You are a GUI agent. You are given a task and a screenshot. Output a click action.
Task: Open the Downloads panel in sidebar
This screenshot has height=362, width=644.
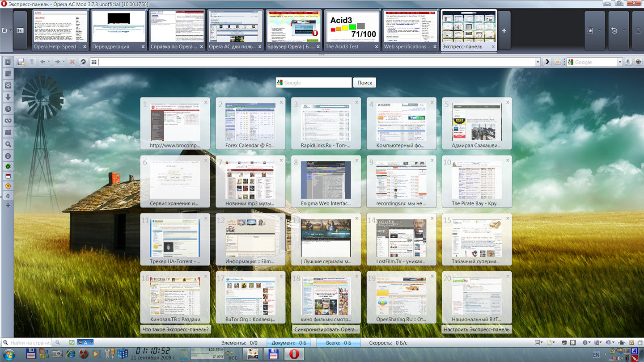pos(8,97)
